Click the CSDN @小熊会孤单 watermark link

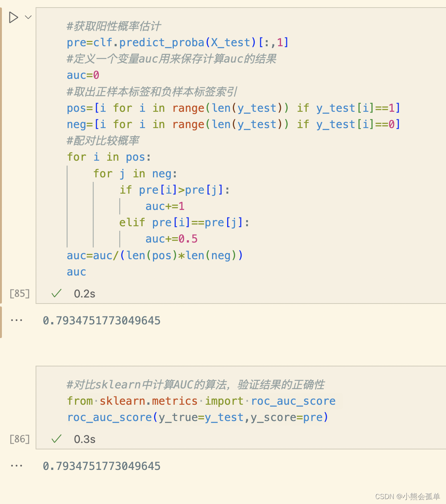tap(409, 496)
